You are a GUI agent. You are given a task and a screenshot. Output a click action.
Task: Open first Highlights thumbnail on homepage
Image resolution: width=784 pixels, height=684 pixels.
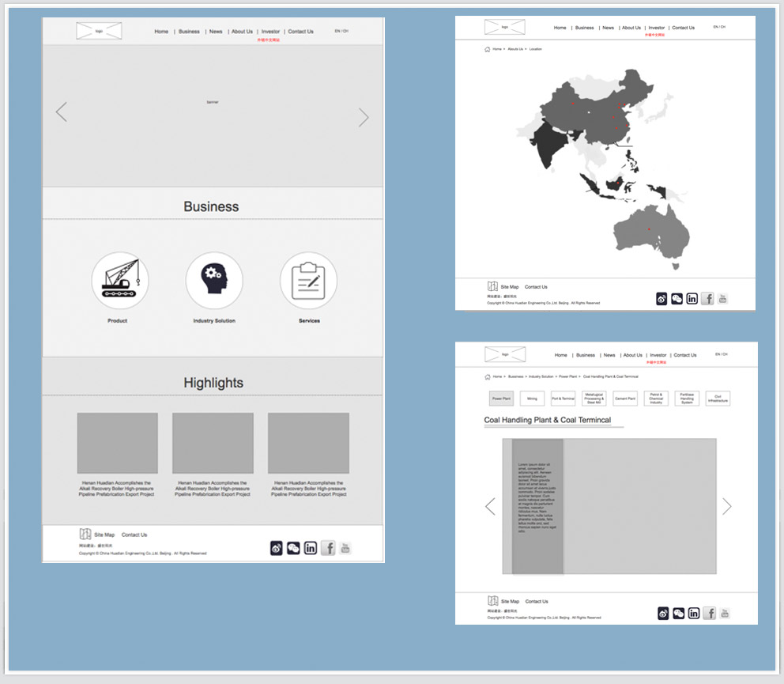point(118,443)
